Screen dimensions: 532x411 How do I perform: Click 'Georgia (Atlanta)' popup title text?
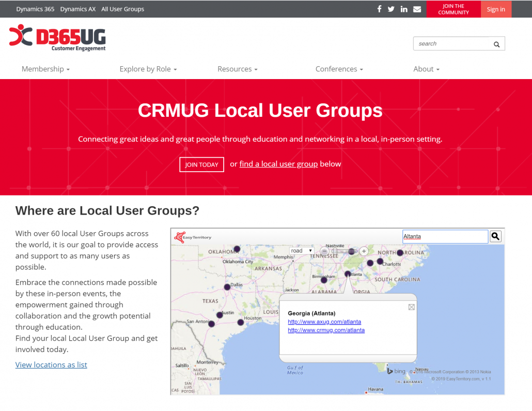click(311, 313)
